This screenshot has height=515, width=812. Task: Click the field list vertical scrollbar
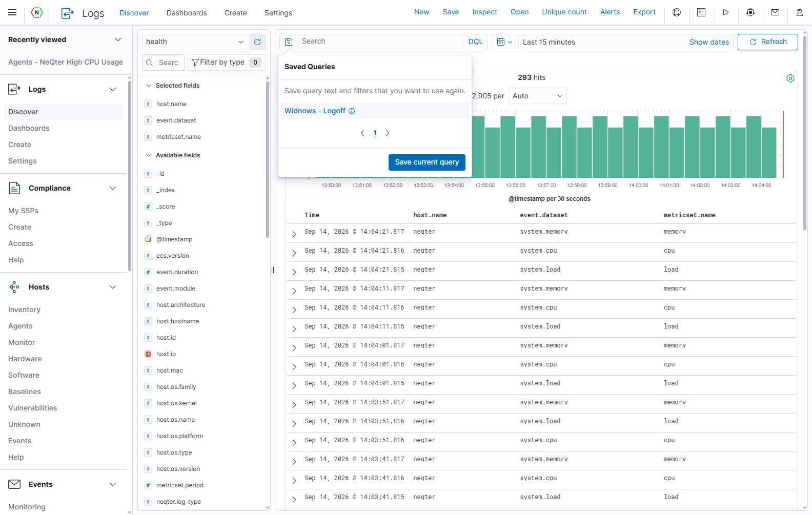(x=268, y=159)
